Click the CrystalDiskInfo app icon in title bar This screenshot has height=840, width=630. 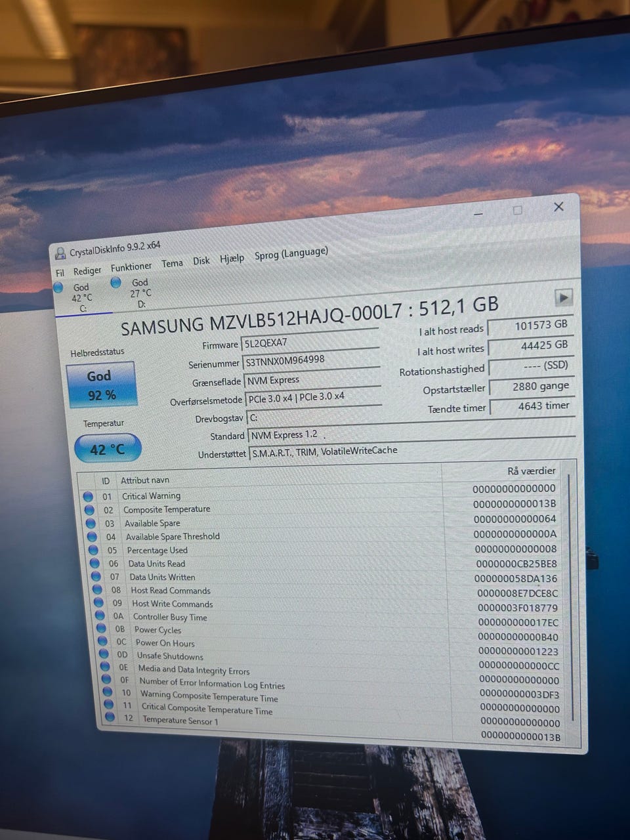point(60,253)
